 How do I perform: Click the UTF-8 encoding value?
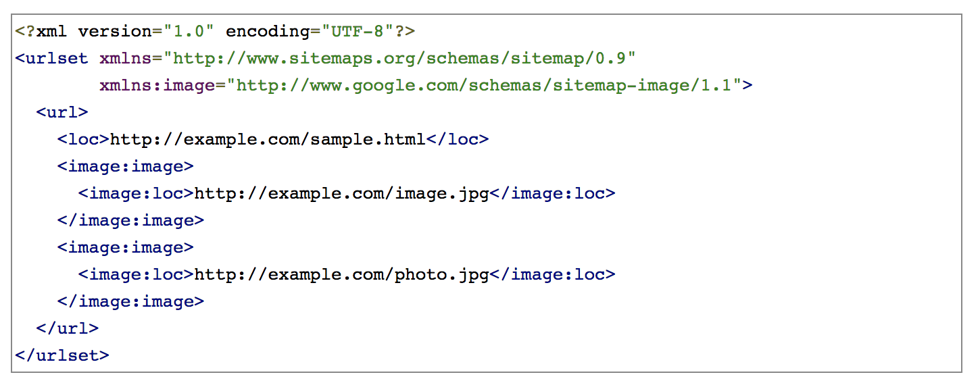click(358, 32)
